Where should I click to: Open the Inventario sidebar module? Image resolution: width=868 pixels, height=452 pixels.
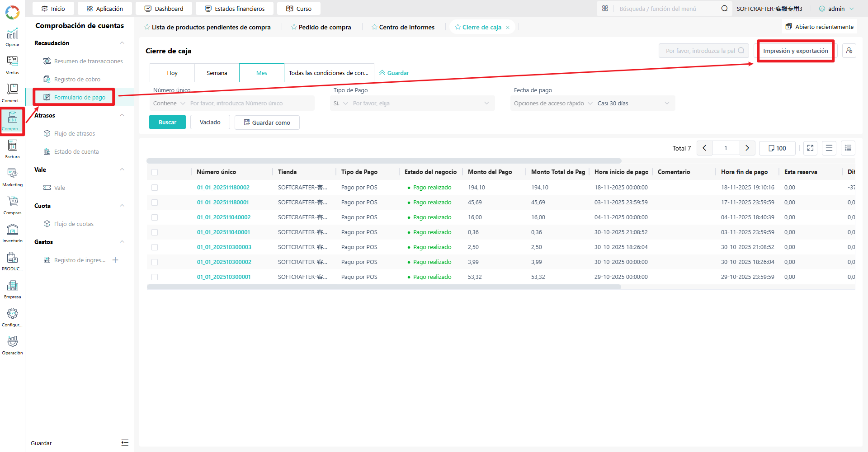(x=12, y=233)
